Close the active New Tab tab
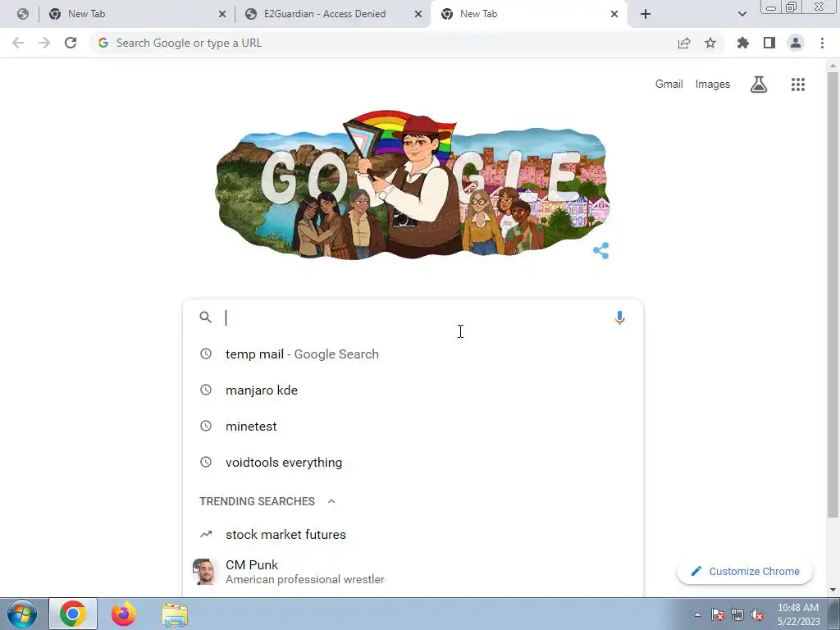 [614, 14]
